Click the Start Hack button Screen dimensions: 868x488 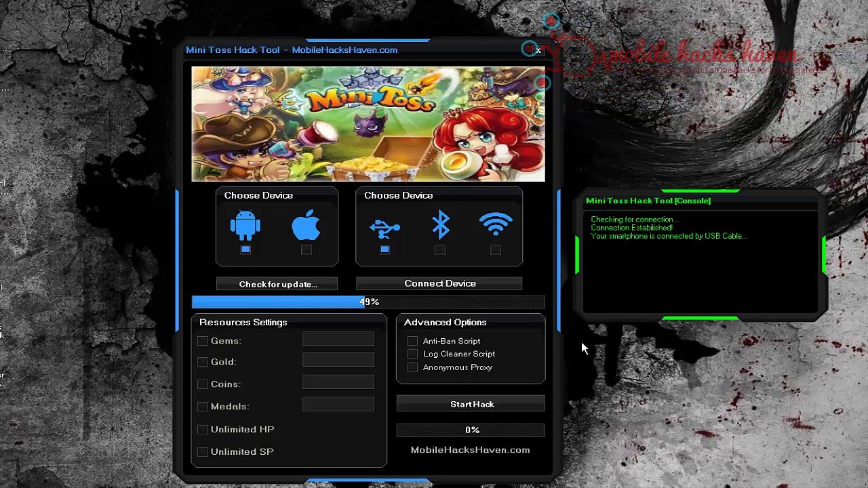pyautogui.click(x=471, y=404)
